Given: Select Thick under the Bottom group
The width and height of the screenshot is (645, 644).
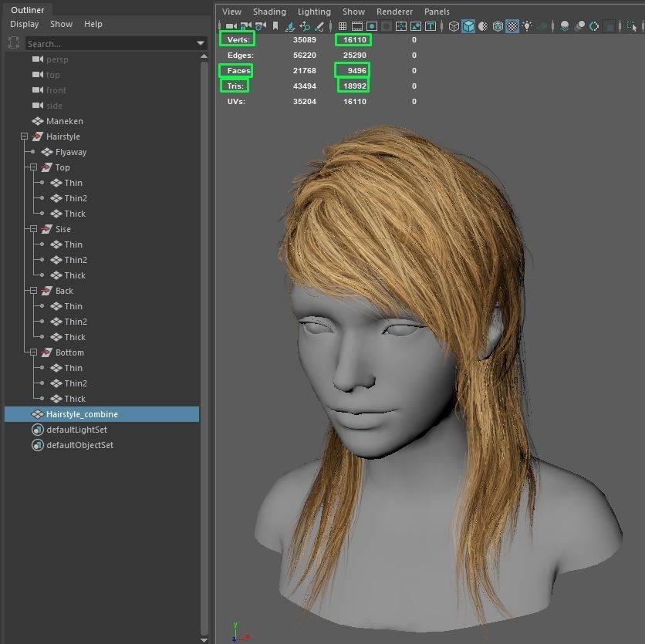Looking at the screenshot, I should pos(75,399).
